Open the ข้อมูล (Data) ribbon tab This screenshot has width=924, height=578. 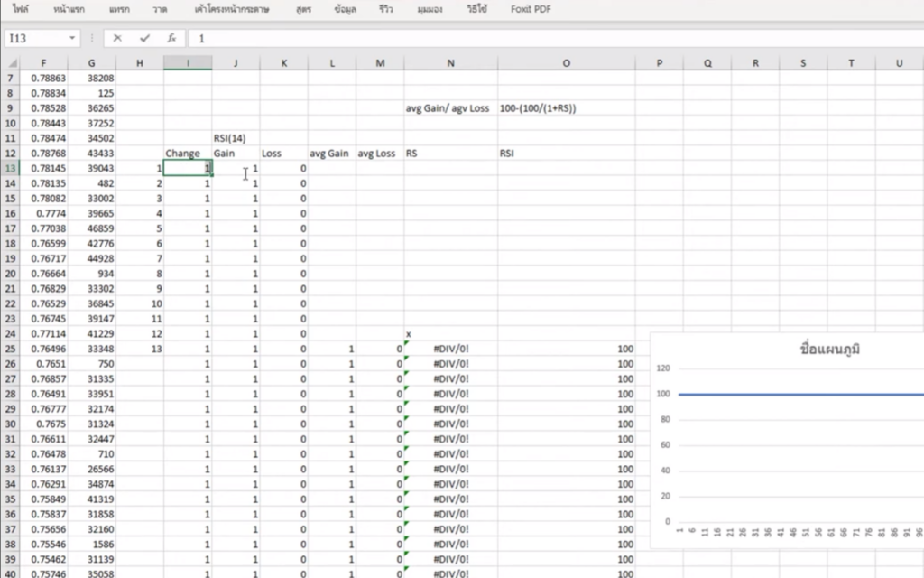point(346,9)
